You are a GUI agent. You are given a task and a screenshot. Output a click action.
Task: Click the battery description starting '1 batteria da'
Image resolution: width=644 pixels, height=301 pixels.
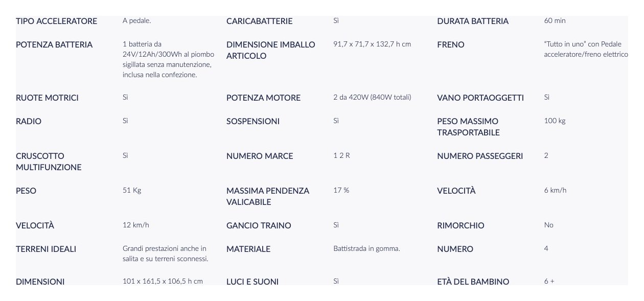click(168, 59)
